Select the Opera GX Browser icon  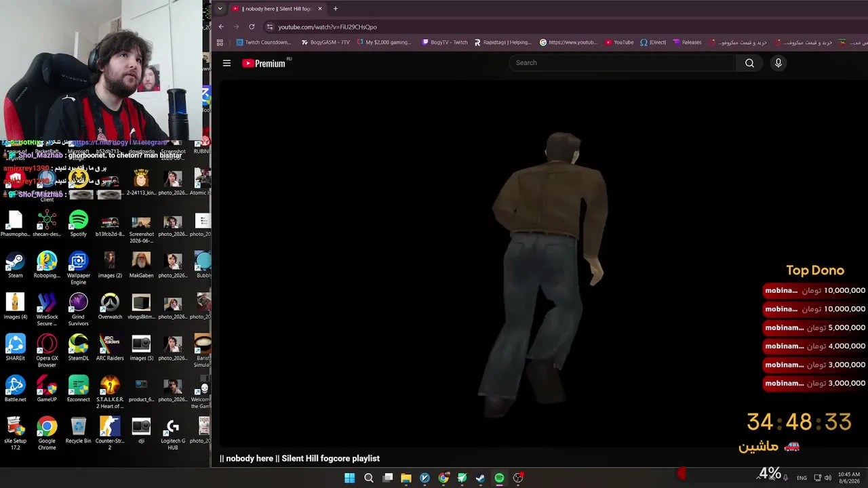(47, 351)
